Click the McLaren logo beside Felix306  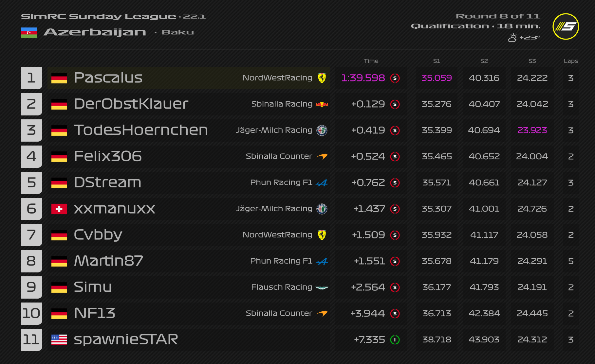[322, 157]
